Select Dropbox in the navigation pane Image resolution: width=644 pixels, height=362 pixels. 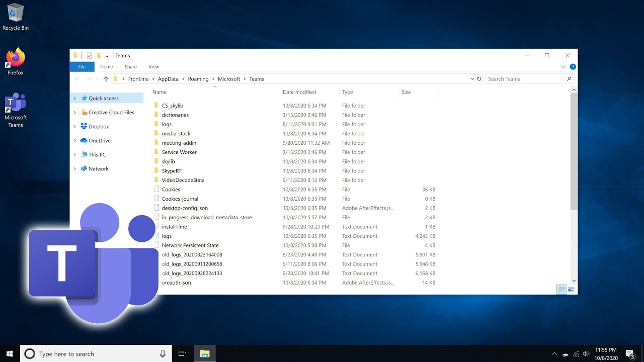(99, 127)
